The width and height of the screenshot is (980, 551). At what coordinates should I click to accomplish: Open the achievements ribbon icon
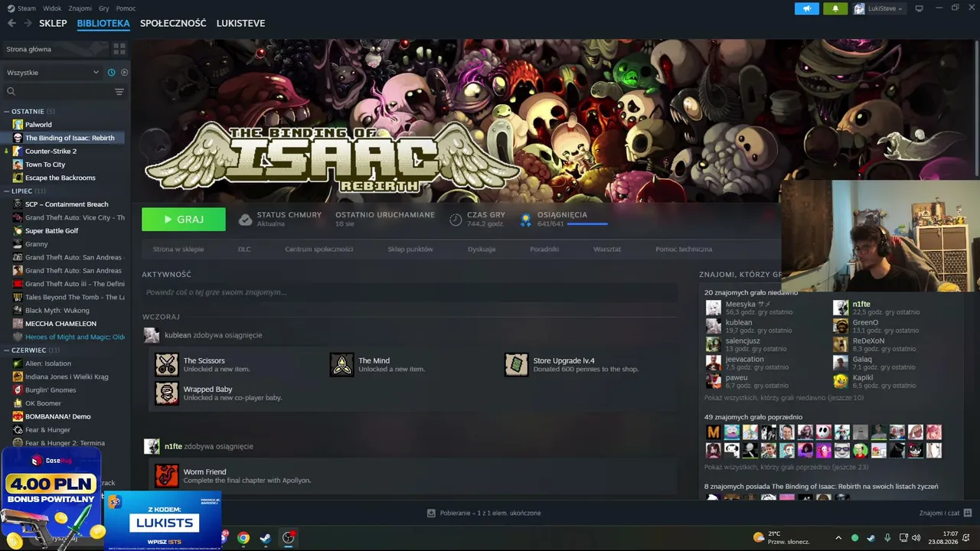pos(526,220)
